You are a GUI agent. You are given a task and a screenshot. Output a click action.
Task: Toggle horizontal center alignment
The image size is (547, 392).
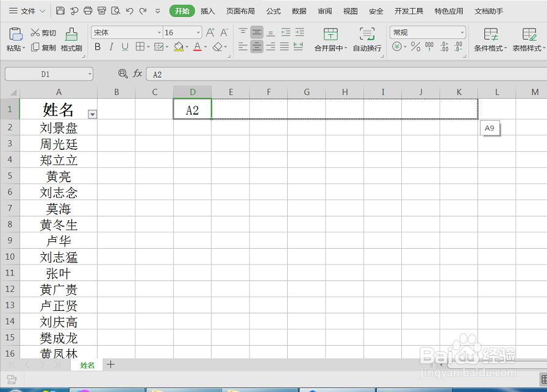click(257, 46)
